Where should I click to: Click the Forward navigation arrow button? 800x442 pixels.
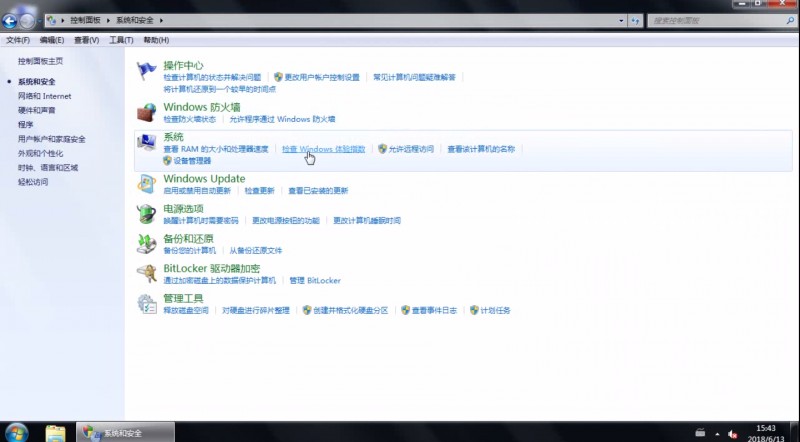27,21
